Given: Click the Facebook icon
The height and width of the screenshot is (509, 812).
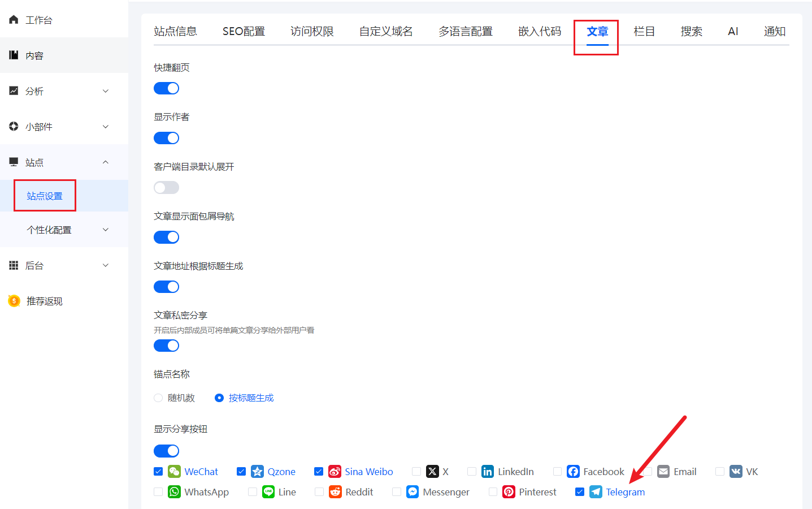Looking at the screenshot, I should [573, 471].
